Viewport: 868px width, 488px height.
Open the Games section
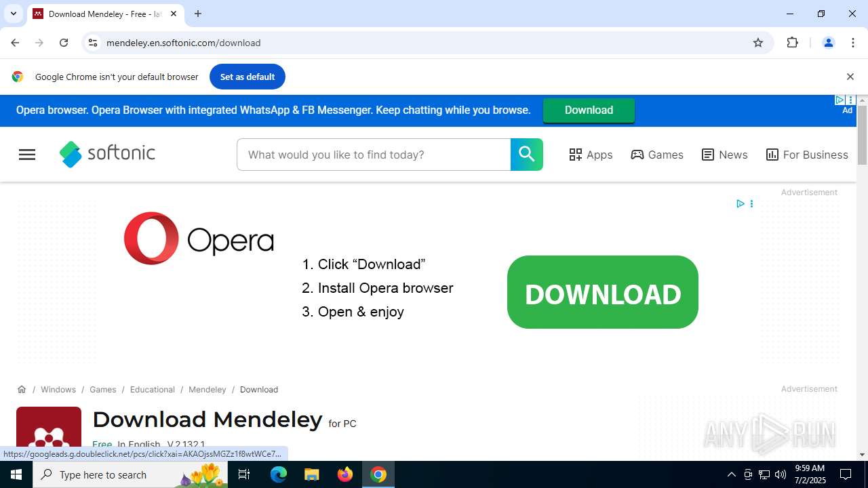click(x=657, y=155)
